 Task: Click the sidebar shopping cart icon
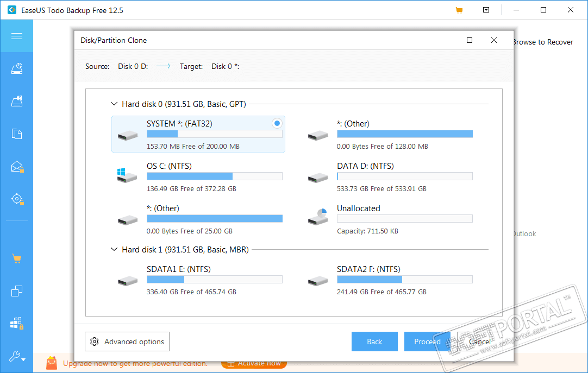[16, 258]
